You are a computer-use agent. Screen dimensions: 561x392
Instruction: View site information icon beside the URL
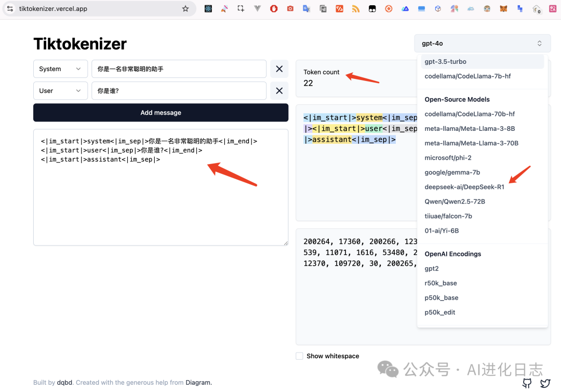[10, 9]
